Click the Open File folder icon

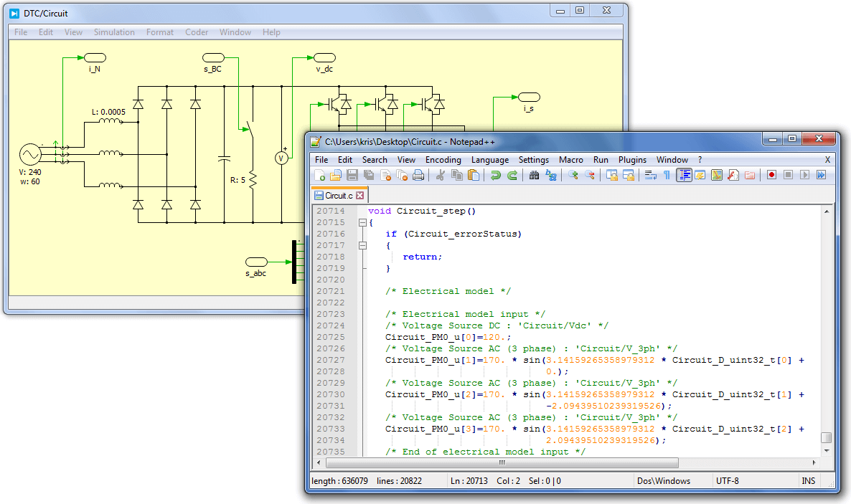[x=336, y=176]
